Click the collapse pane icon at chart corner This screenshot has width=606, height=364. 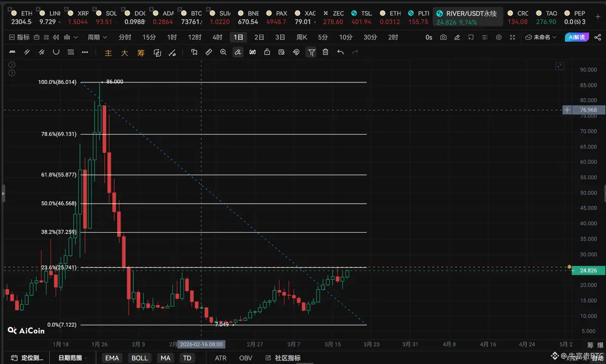[559, 66]
